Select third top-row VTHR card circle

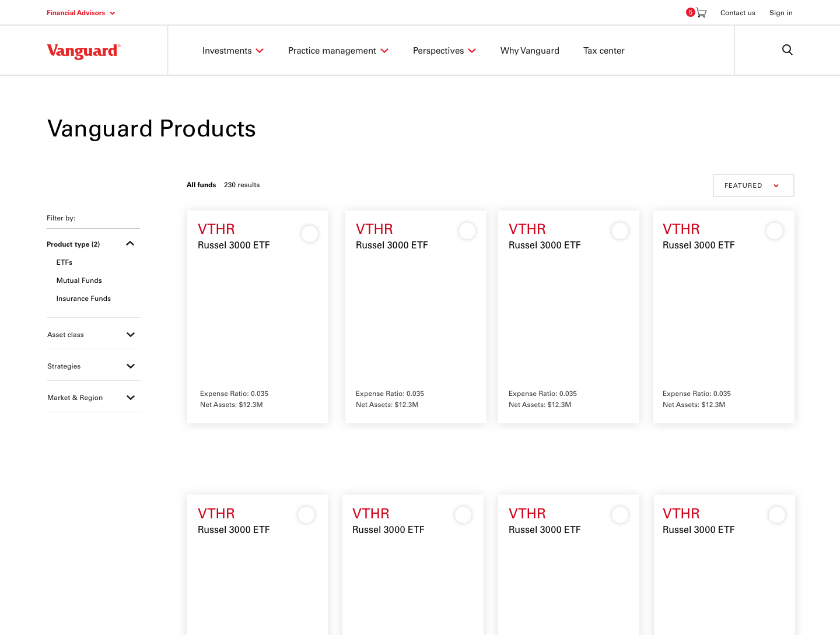click(620, 231)
